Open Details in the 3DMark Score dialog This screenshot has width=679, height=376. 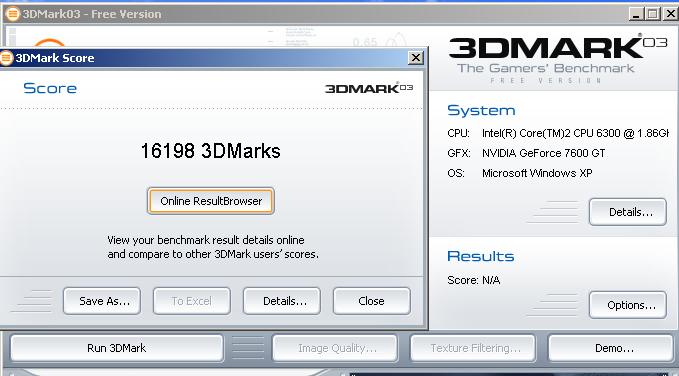click(x=282, y=301)
